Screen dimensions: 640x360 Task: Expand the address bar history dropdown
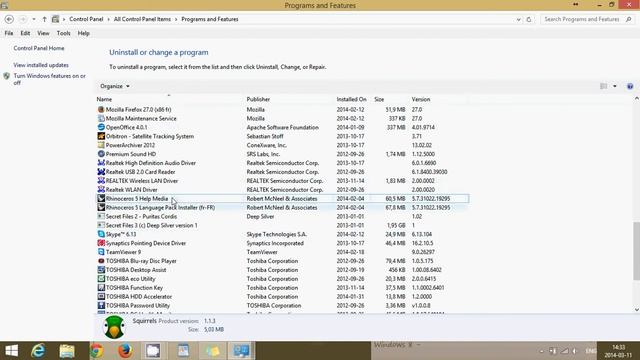[x=518, y=19]
